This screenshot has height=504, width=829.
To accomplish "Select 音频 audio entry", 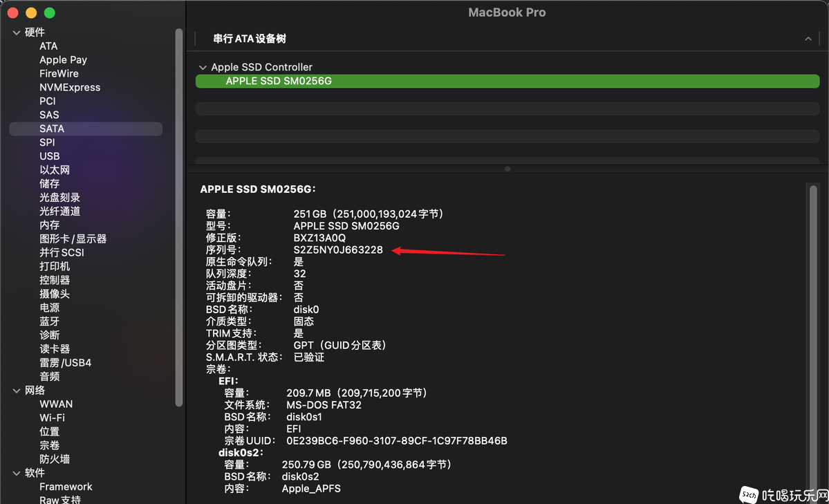I will pyautogui.click(x=49, y=376).
